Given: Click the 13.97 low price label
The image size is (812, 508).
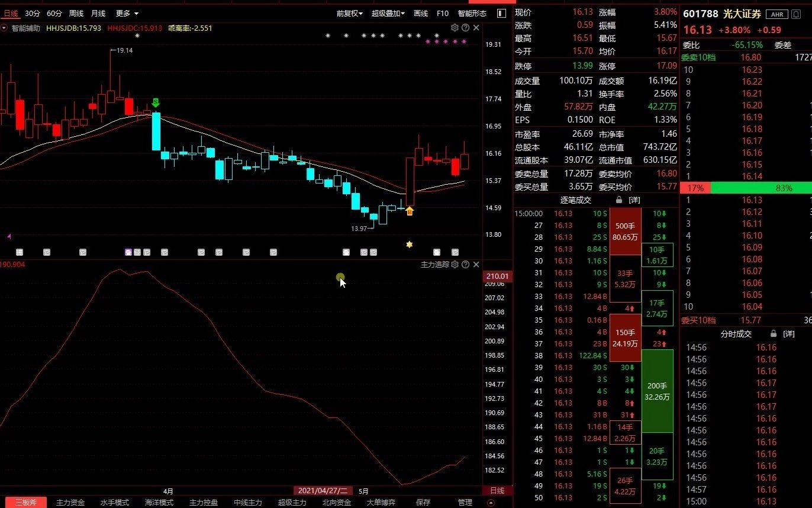Looking at the screenshot, I should 359,229.
